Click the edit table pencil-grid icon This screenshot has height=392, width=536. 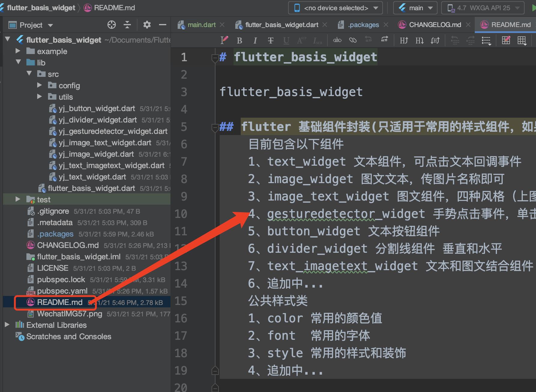coord(506,40)
